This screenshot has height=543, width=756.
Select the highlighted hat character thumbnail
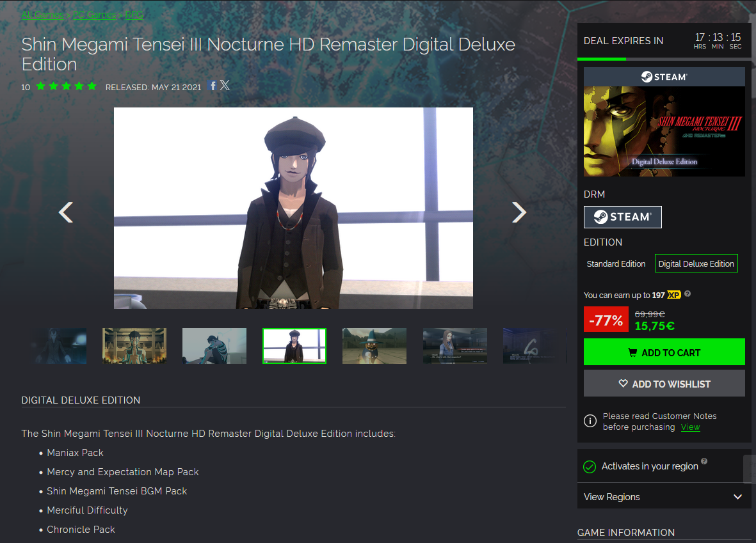(x=294, y=346)
